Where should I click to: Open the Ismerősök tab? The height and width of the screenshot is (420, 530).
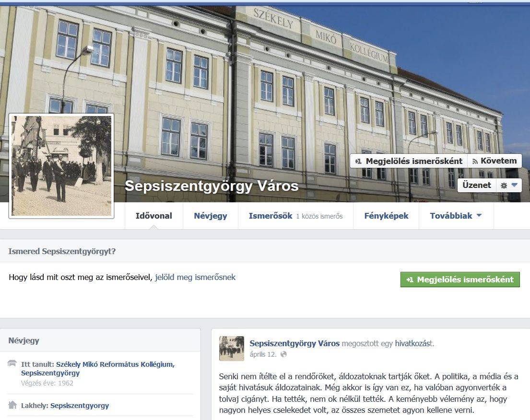click(x=296, y=216)
